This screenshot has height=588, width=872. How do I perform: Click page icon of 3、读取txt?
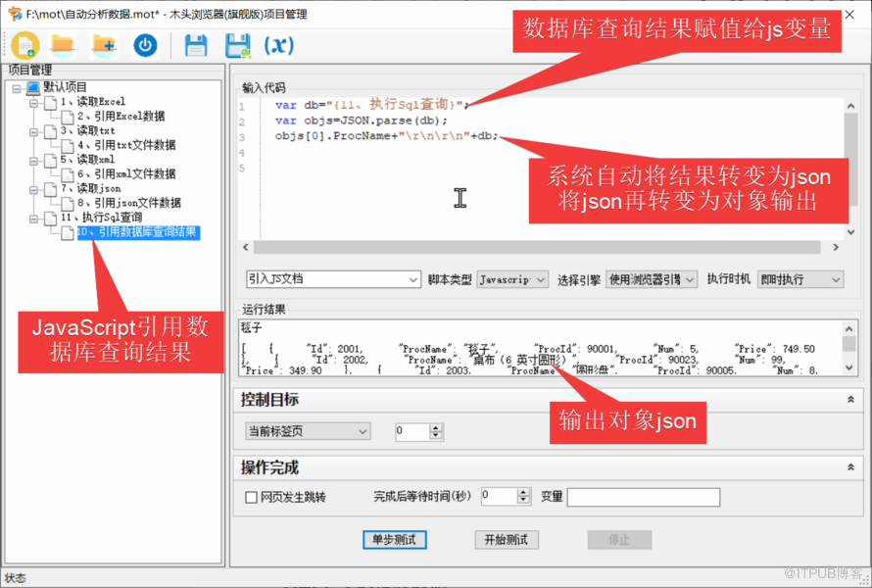pos(51,131)
